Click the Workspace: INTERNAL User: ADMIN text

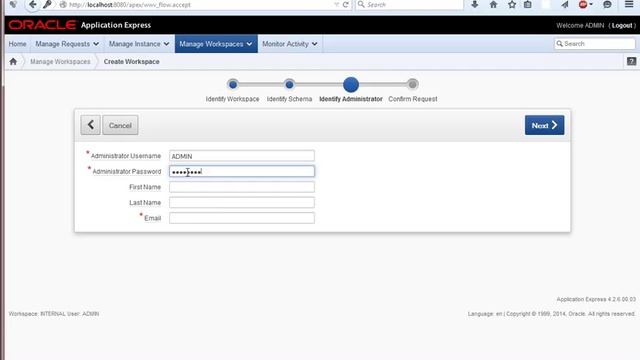point(54,314)
